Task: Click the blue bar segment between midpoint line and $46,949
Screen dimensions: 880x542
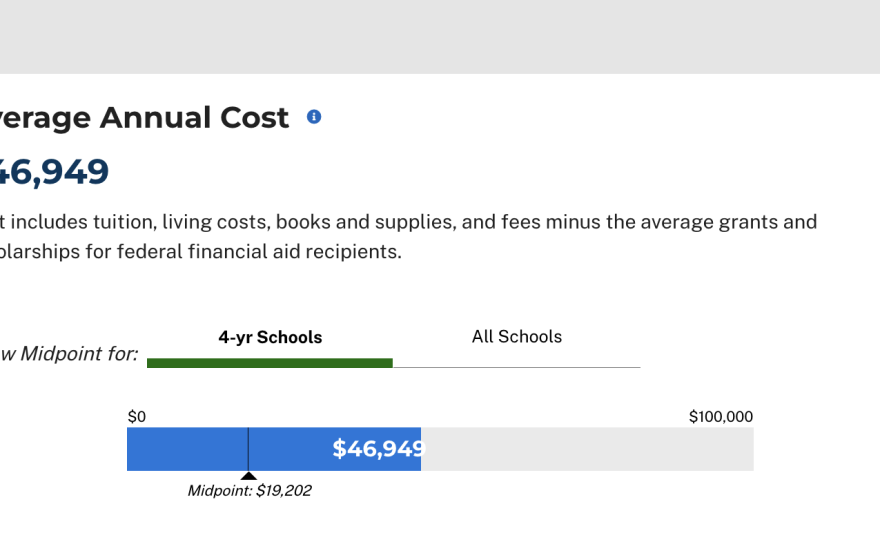Action: pyautogui.click(x=290, y=449)
